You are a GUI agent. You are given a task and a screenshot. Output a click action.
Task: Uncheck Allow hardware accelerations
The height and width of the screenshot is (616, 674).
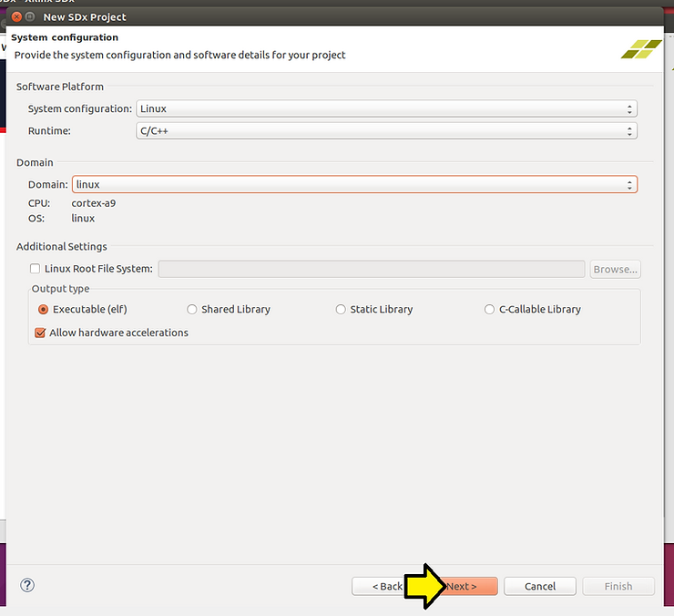(40, 333)
